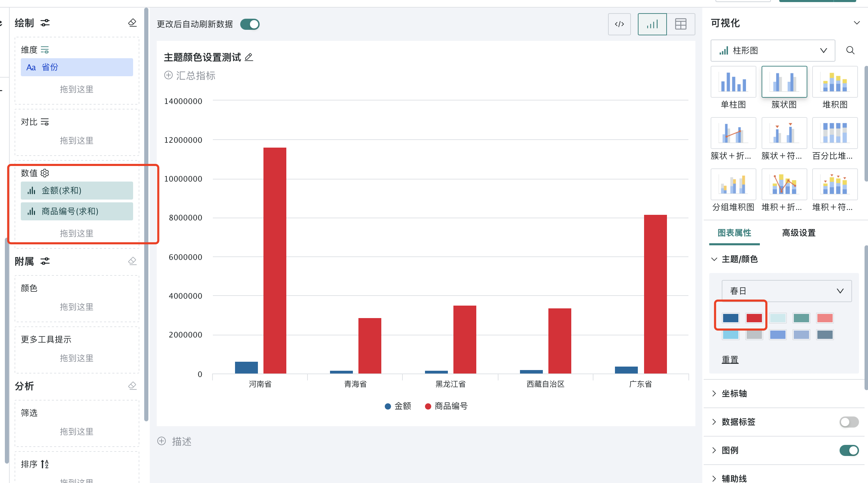Pick the dark blue theme swatch
Viewport: 868px width, 483px height.
(731, 318)
